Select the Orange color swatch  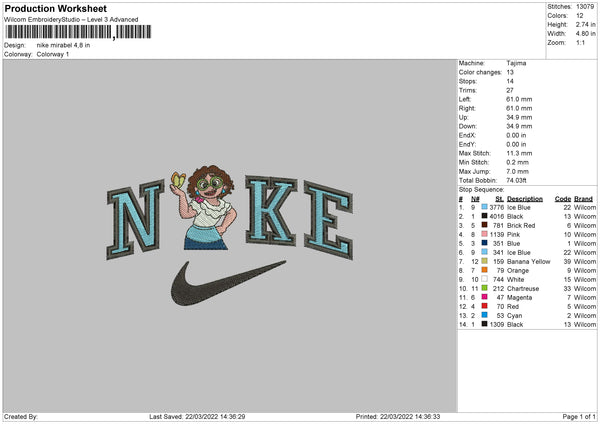click(484, 270)
